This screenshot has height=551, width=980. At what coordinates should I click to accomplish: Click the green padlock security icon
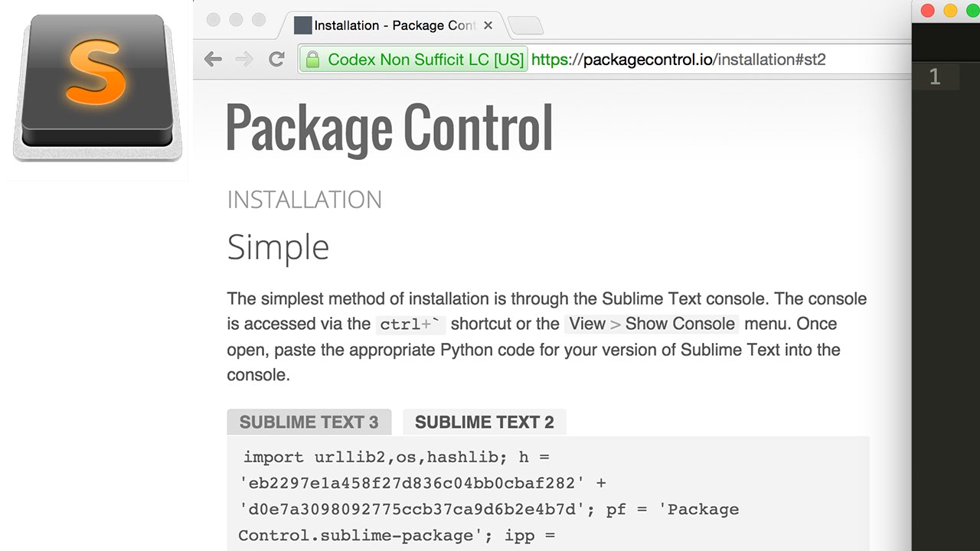(312, 60)
